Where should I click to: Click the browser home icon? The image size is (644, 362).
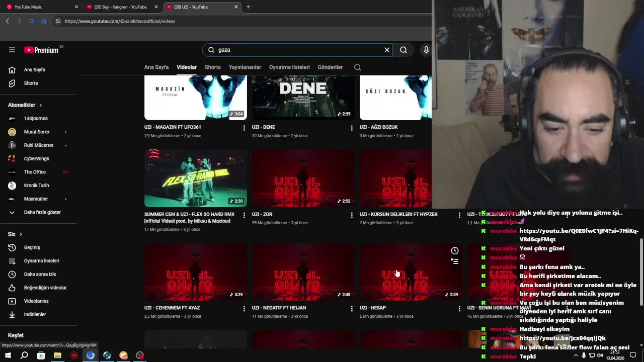pos(44,21)
